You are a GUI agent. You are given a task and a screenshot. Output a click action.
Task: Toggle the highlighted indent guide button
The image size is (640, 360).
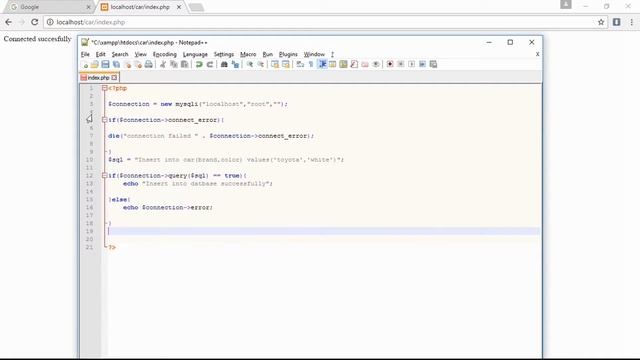tap(322, 64)
